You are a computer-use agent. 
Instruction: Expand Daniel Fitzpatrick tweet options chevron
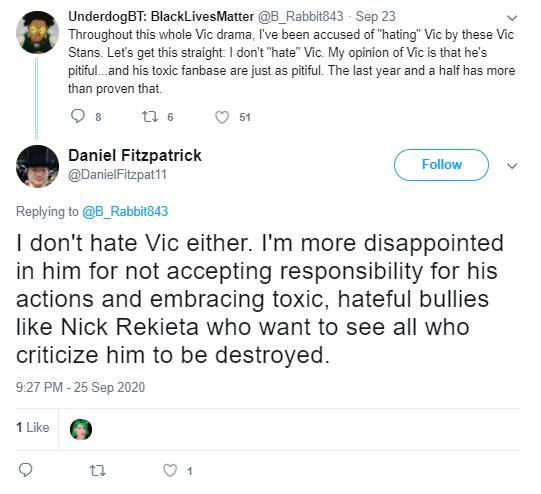(x=512, y=166)
